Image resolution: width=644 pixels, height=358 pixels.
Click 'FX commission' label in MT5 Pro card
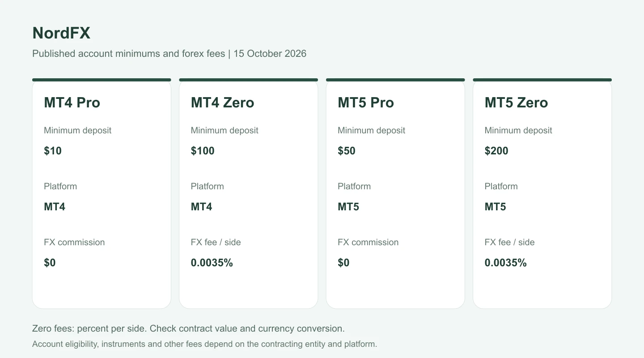tap(368, 243)
